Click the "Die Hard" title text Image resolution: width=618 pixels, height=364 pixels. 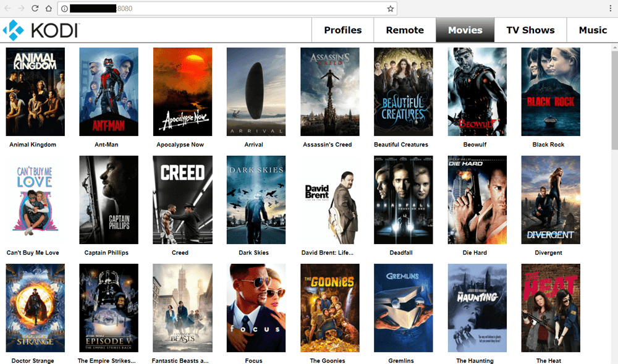[x=475, y=253]
